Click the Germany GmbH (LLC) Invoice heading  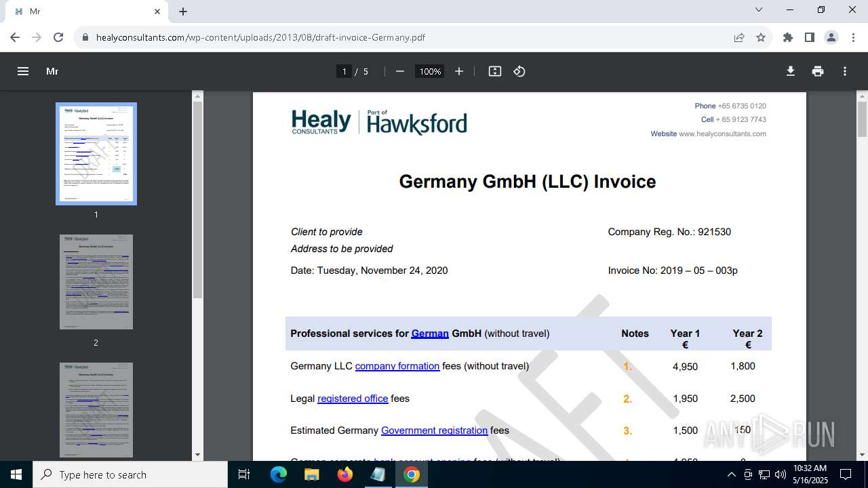click(528, 182)
